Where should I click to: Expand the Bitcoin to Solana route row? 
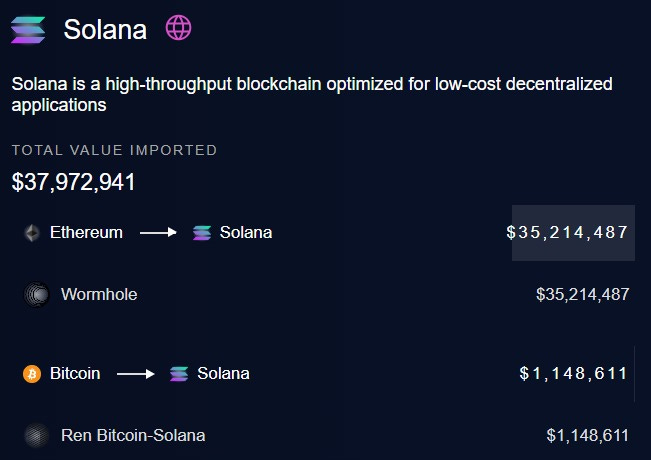tap(326, 374)
